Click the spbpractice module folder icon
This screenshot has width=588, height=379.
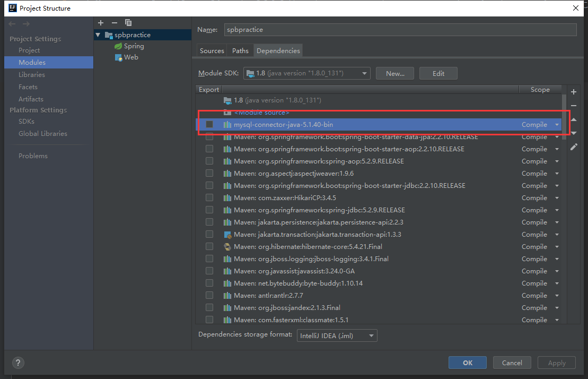(109, 35)
